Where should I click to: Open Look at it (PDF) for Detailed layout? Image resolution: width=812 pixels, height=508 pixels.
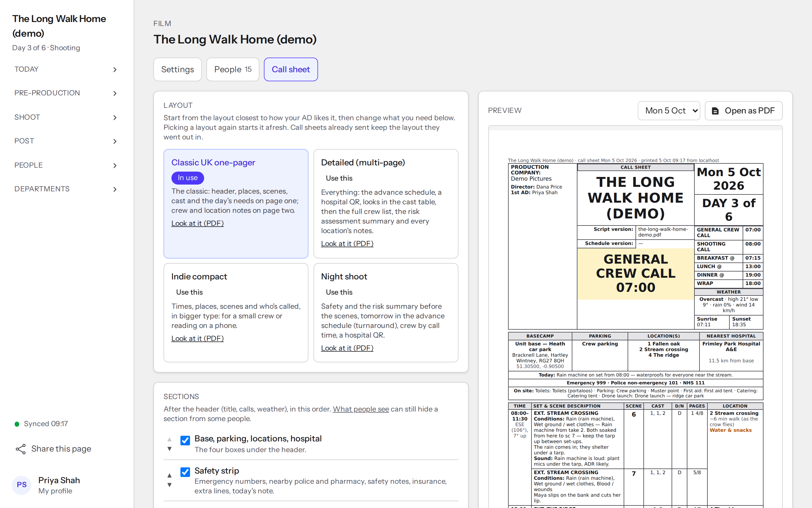347,244
